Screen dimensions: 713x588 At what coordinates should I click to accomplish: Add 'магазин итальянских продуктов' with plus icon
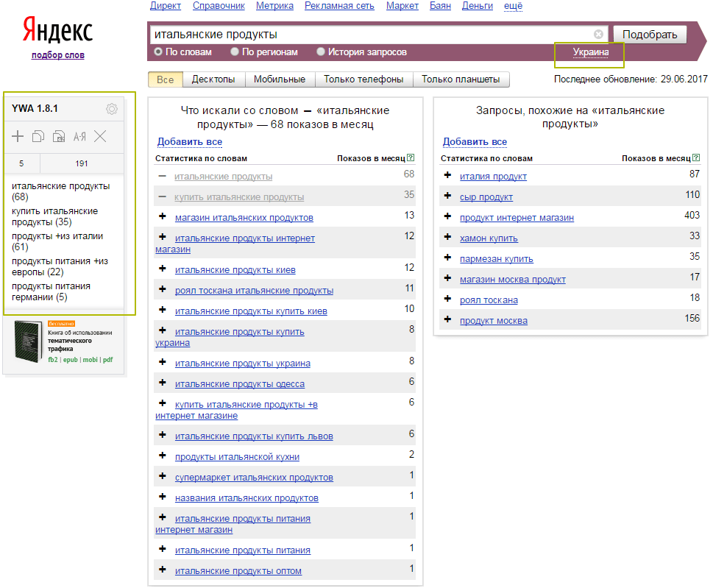pos(163,216)
